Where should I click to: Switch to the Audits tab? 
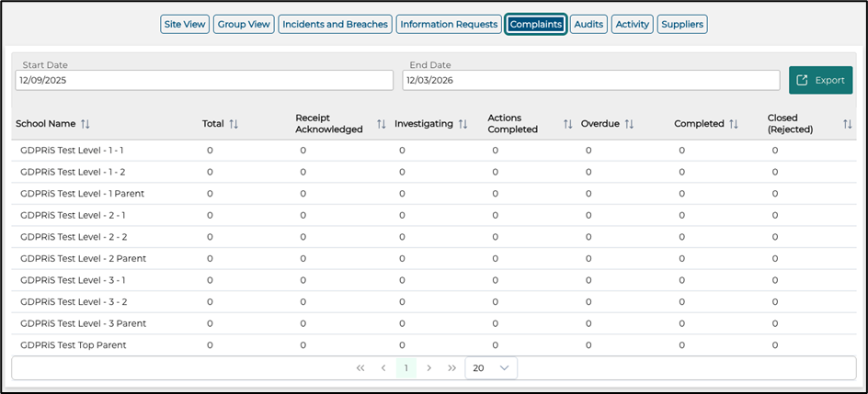coord(588,25)
